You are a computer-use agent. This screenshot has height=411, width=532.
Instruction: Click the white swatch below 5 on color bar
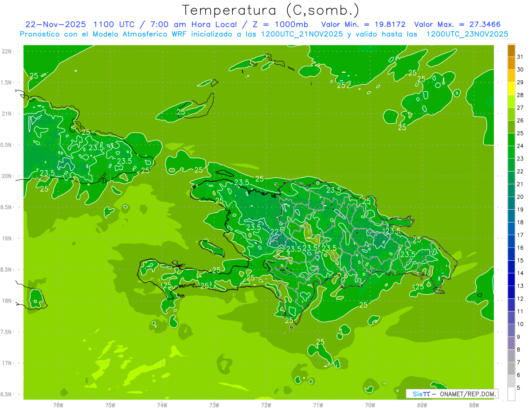[x=511, y=394]
